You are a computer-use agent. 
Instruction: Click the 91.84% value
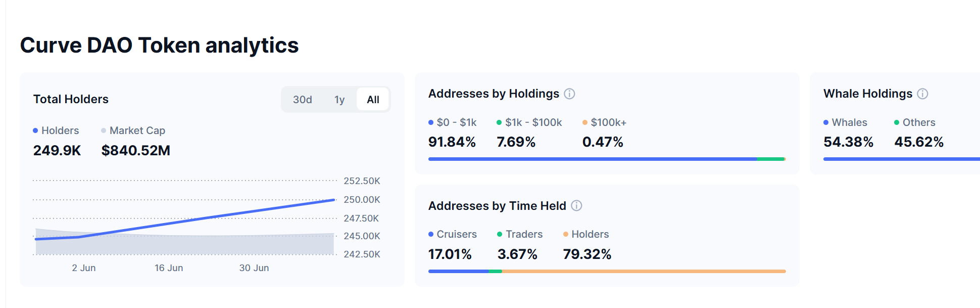pos(452,142)
